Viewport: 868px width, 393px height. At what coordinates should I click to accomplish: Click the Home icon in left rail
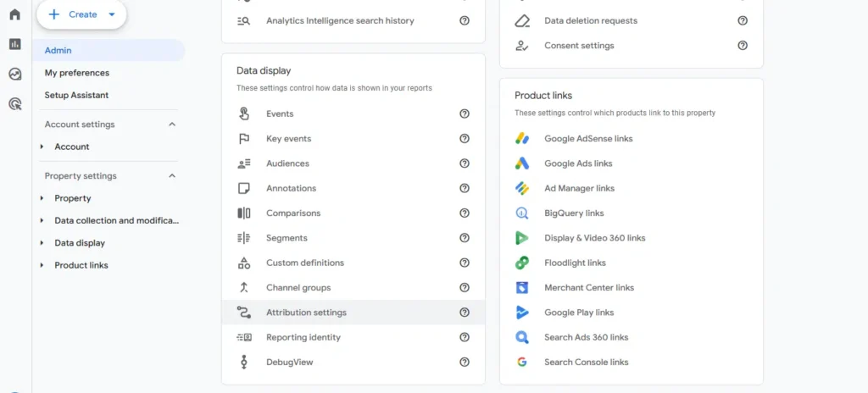[x=14, y=14]
